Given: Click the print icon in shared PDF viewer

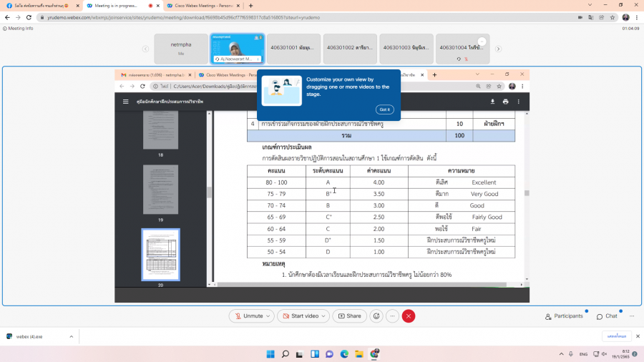Looking at the screenshot, I should 506,102.
